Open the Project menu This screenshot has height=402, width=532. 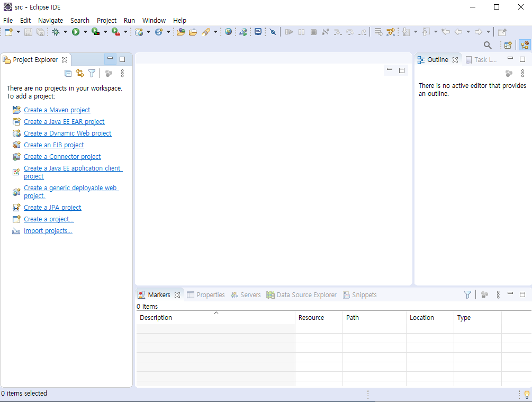click(106, 20)
